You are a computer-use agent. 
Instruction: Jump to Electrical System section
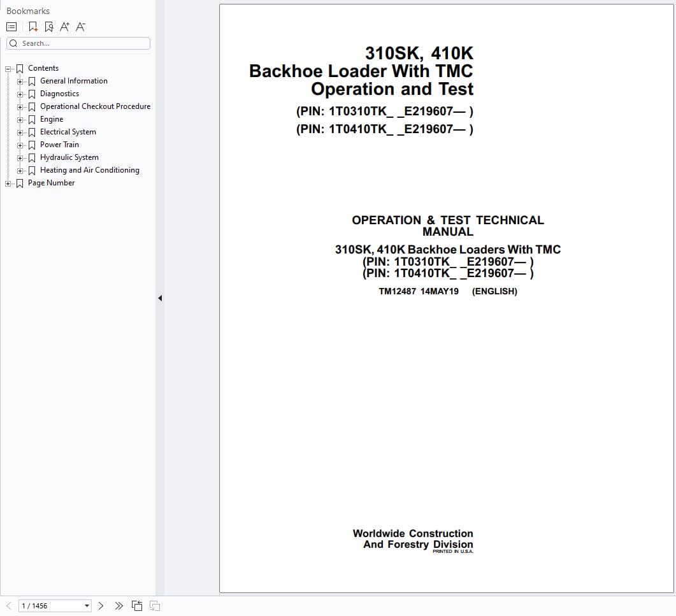point(68,132)
